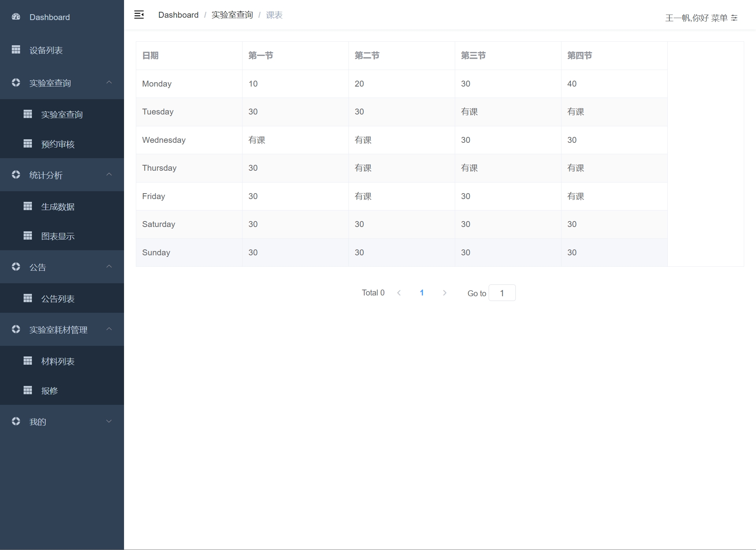Click page number 1 in pagination

pos(422,293)
